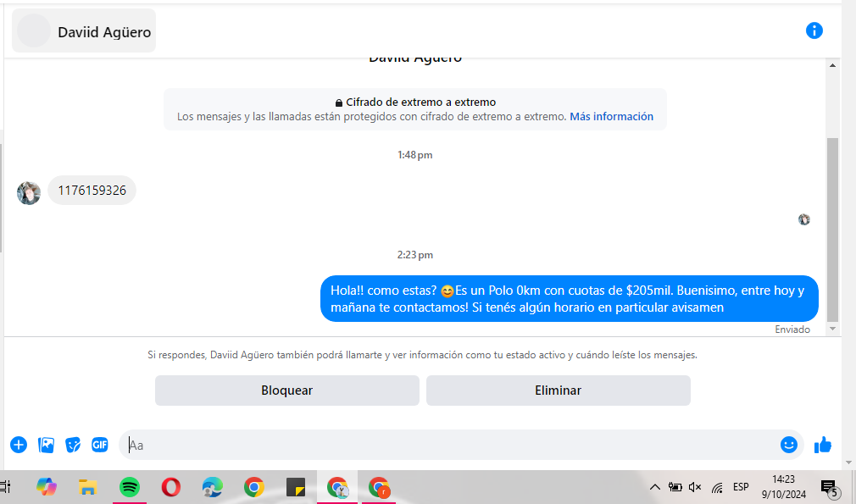
Task: Launch Opera browser from the taskbar
Action: pyautogui.click(x=170, y=487)
